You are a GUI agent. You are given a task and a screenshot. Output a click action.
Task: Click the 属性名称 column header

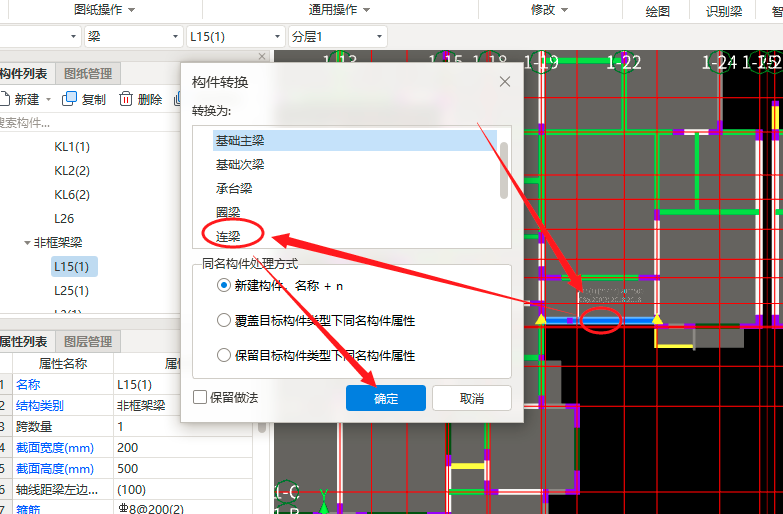click(63, 364)
